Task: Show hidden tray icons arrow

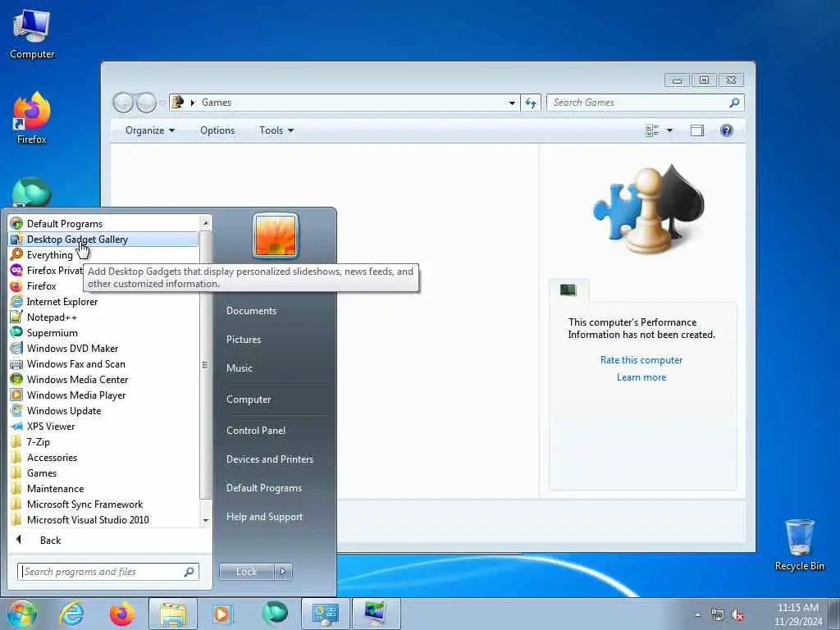Action: pos(697,615)
